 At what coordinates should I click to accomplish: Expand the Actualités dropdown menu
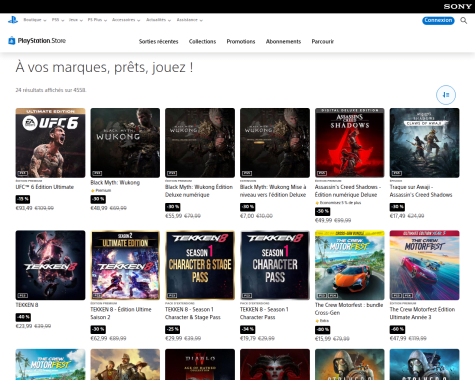coord(158,20)
